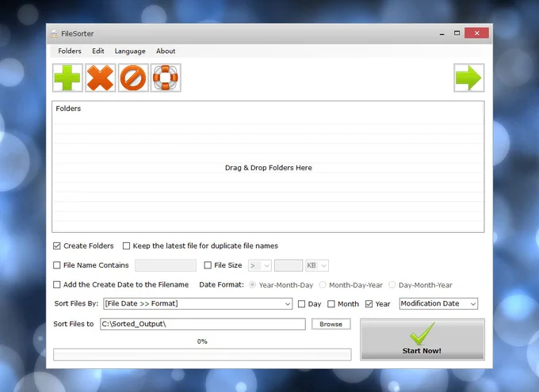
Task: Enable Keep the latest file for duplicates
Action: (x=127, y=246)
